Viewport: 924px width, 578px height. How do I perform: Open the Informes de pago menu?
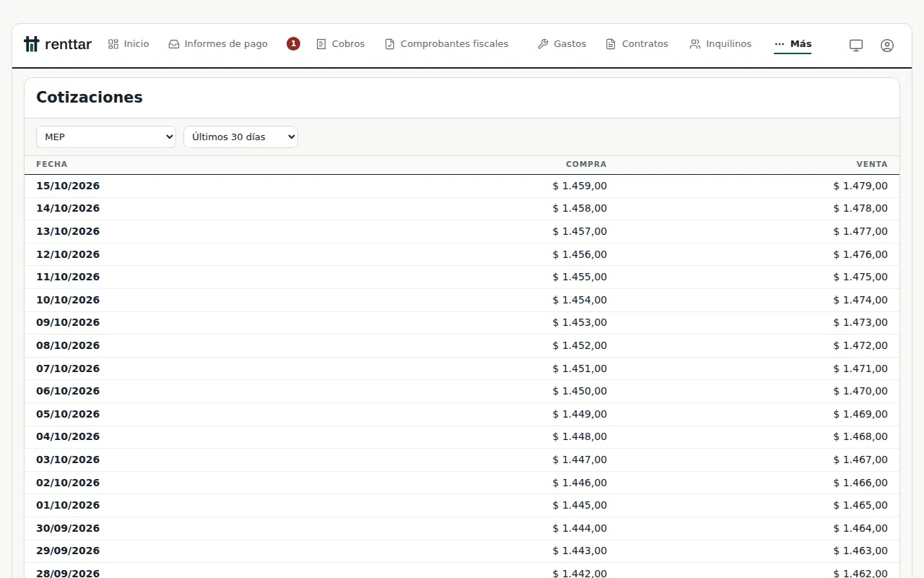pos(218,44)
